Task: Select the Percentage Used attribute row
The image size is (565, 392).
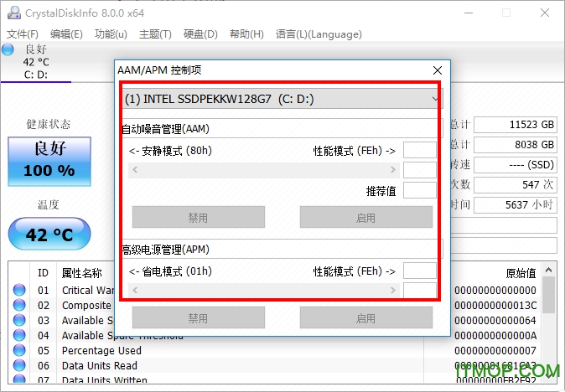Action: coord(275,350)
